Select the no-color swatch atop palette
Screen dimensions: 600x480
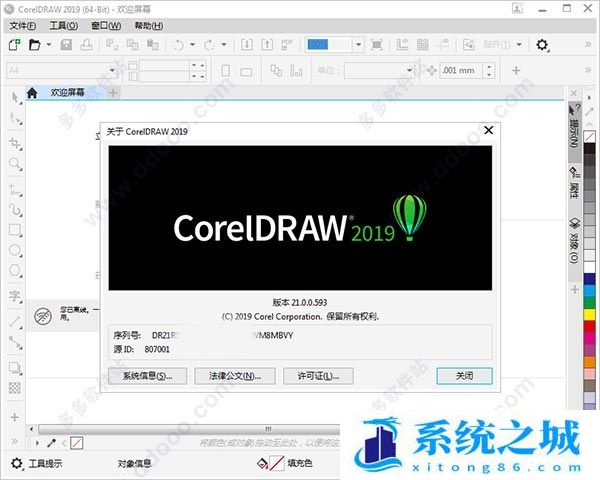[589, 136]
